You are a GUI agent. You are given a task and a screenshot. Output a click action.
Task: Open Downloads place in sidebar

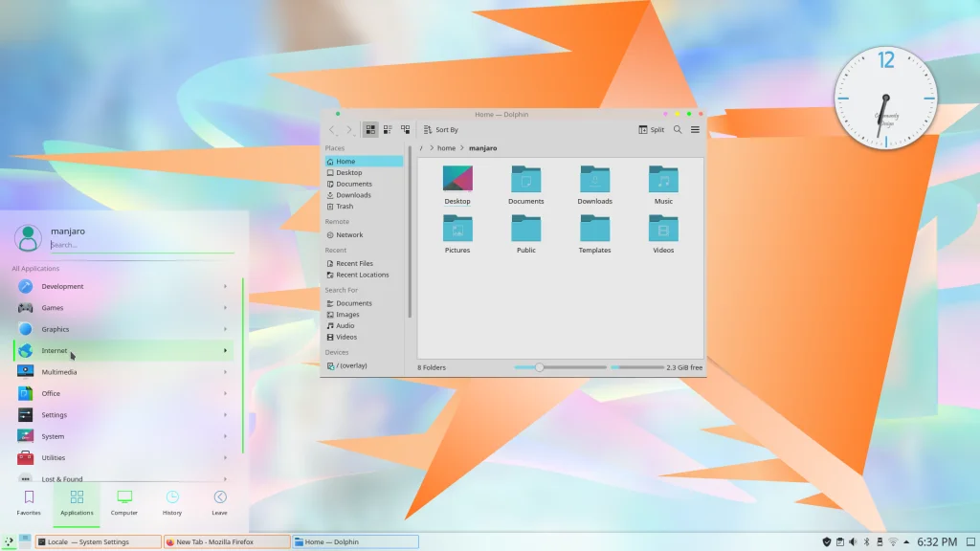tap(364, 195)
